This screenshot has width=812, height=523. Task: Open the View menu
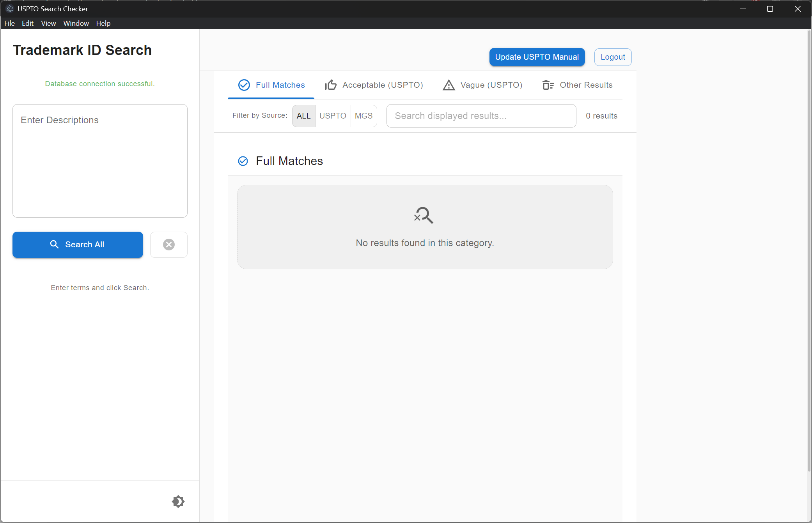click(x=48, y=23)
